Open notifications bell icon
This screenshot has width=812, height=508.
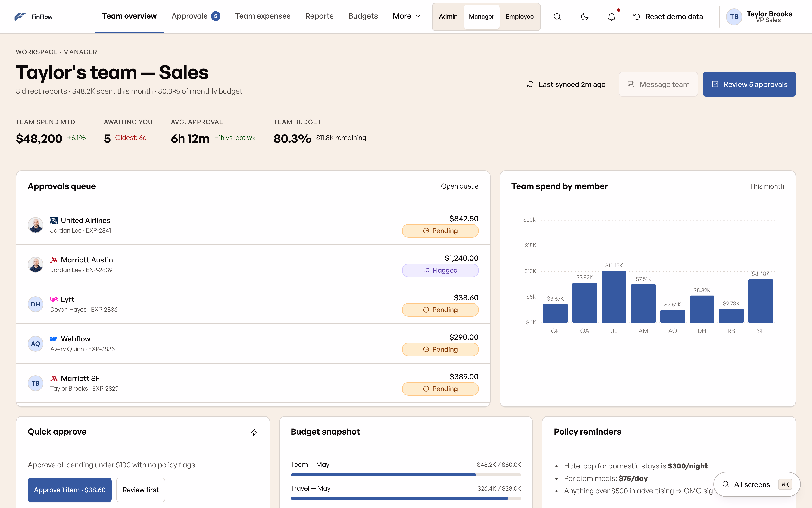coord(612,17)
